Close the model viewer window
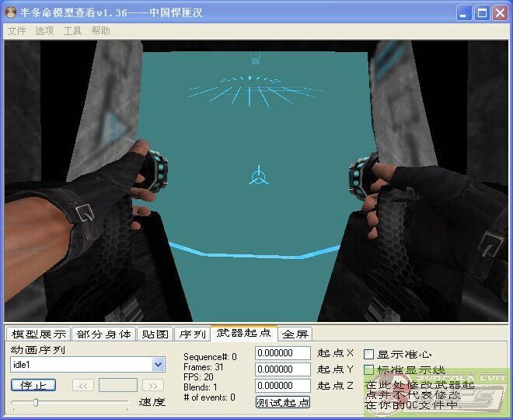Image resolution: width=513 pixels, height=420 pixels. [500, 12]
